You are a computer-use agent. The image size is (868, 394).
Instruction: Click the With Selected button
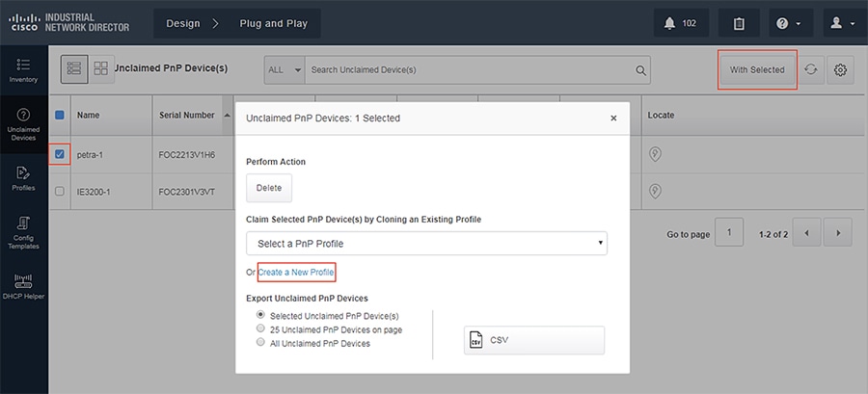757,69
